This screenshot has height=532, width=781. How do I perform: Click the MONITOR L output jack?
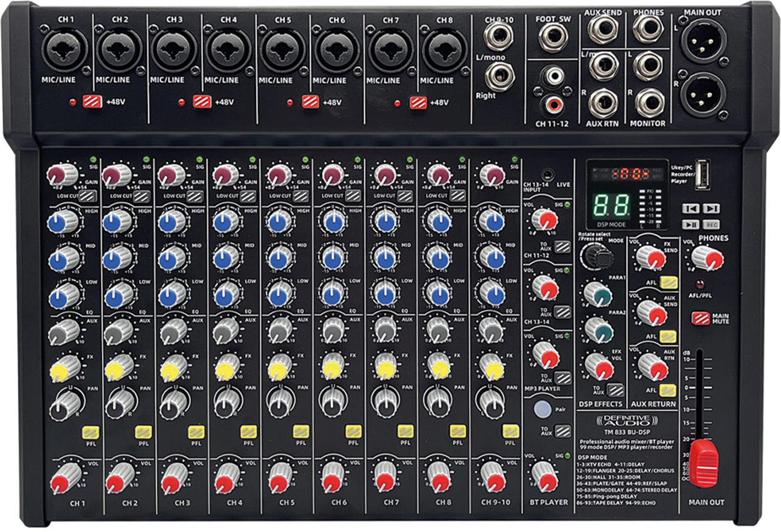tap(648, 65)
